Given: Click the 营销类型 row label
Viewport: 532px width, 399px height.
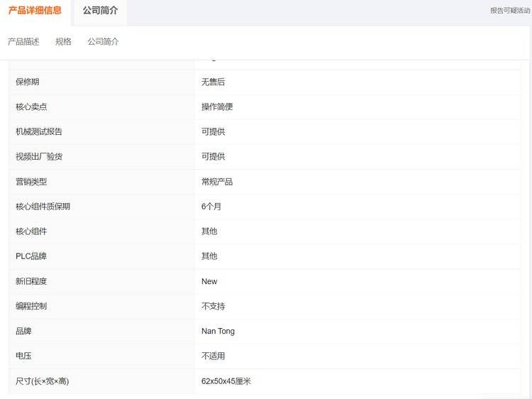Looking at the screenshot, I should [x=31, y=182].
